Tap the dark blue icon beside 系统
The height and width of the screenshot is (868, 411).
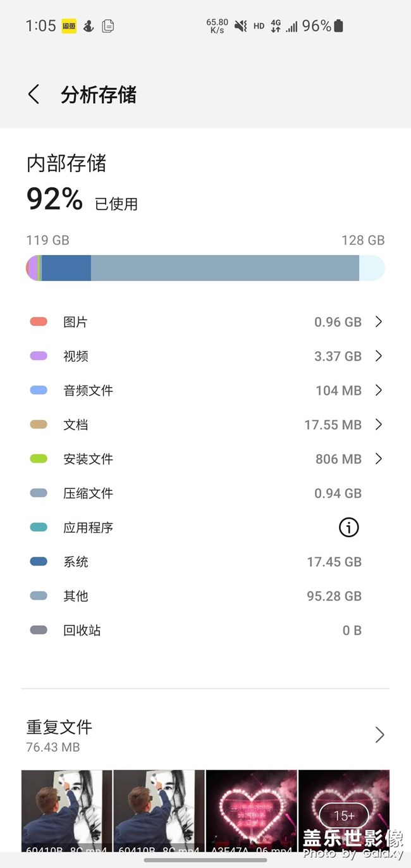click(x=37, y=561)
